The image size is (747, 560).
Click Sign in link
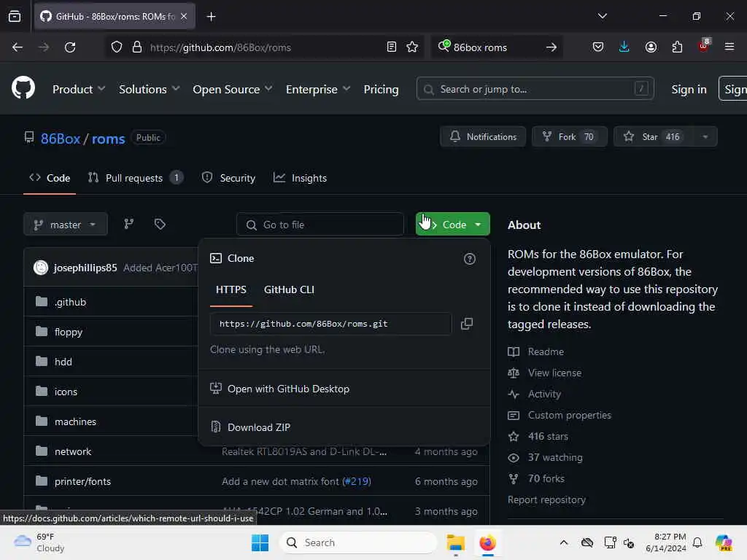(689, 89)
